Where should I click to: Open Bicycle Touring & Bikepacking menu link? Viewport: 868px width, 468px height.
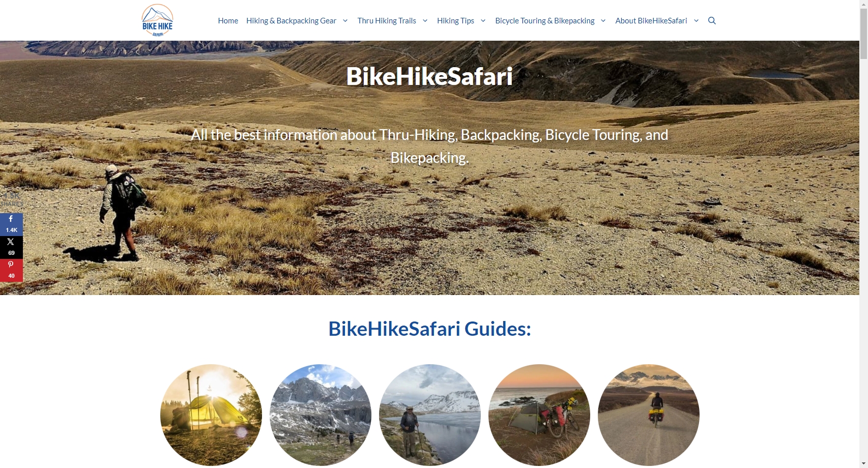click(544, 21)
